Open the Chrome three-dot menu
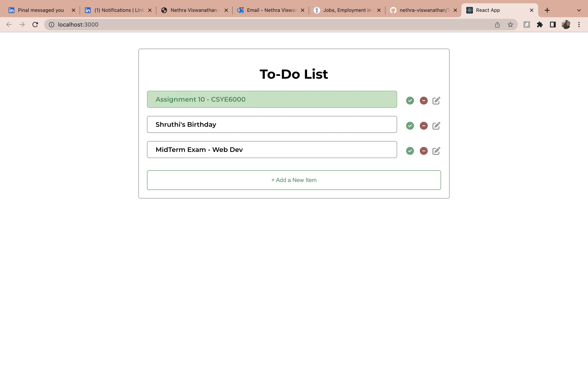 click(x=579, y=25)
